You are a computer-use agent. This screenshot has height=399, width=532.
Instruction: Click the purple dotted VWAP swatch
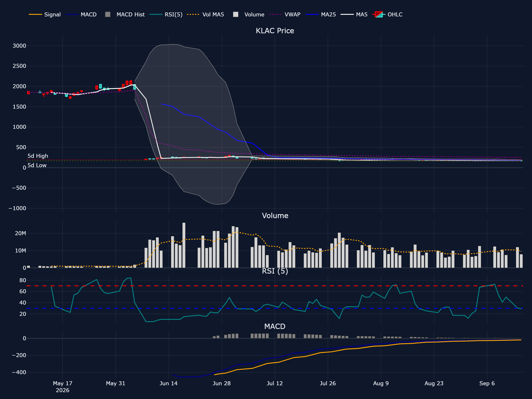click(x=275, y=14)
